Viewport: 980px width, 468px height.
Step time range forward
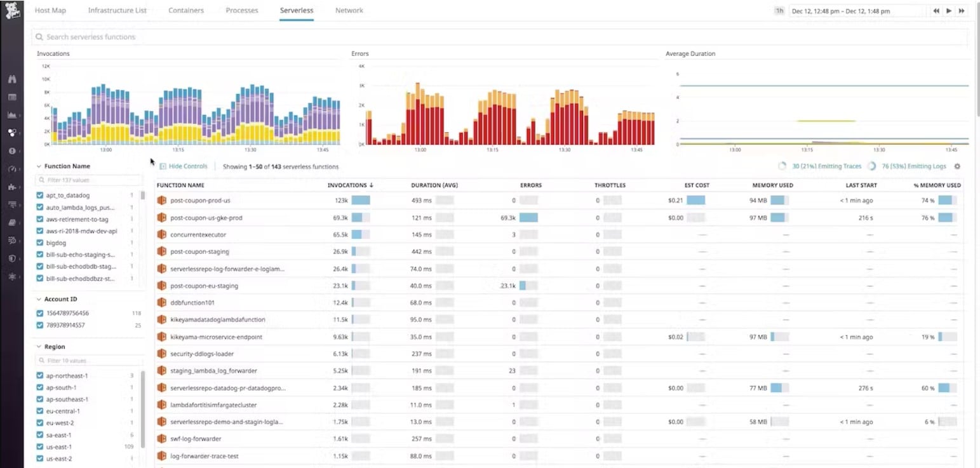coord(962,11)
